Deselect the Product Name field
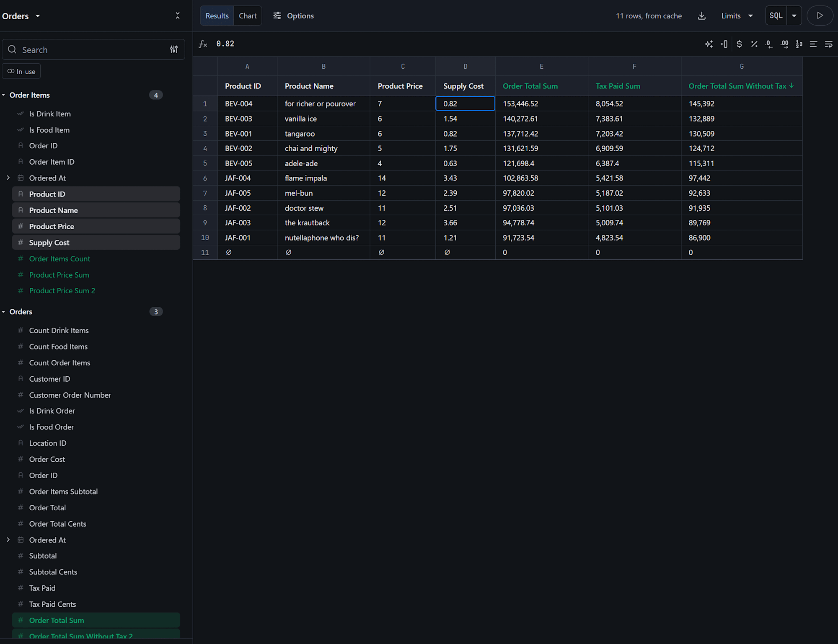Image resolution: width=838 pixels, height=644 pixels. [x=96, y=210]
